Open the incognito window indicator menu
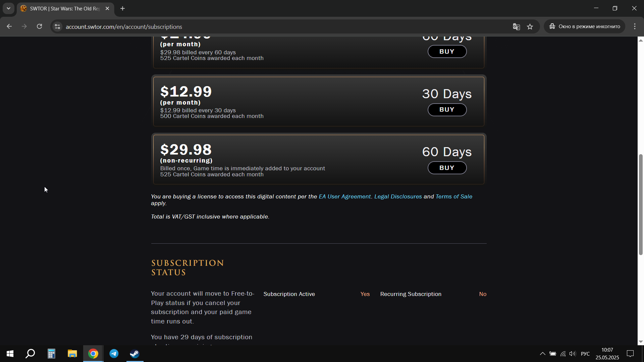Viewport: 644px width, 362px height. (x=584, y=26)
